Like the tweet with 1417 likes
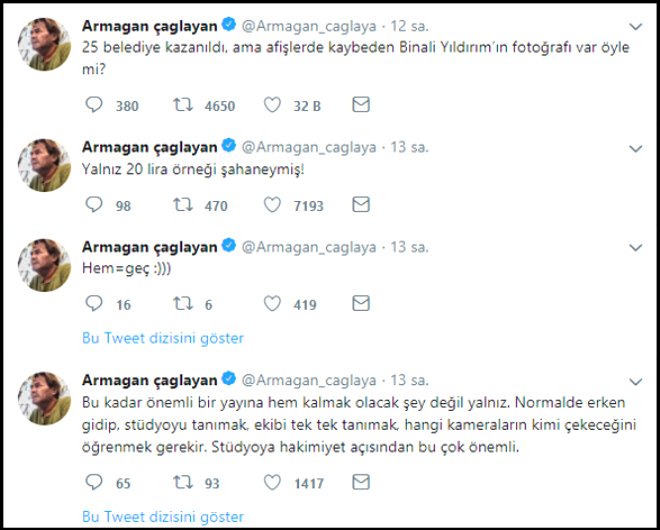Screen dimensions: 660x530 (x=272, y=482)
